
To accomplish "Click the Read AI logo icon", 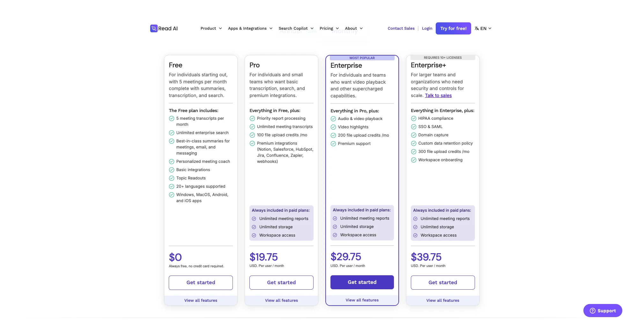I will pyautogui.click(x=154, y=28).
